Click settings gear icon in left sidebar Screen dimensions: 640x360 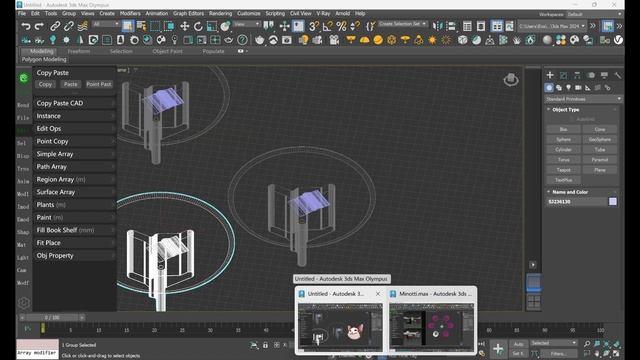click(x=24, y=302)
